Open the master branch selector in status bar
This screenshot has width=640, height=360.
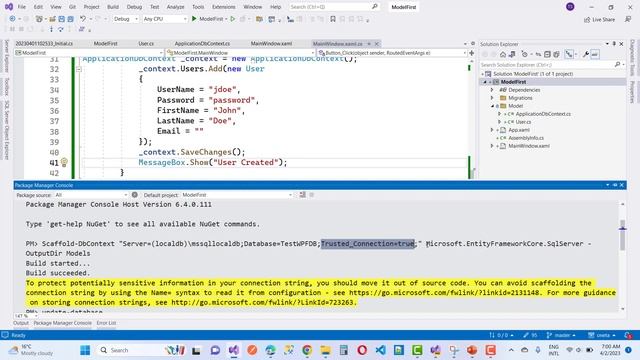(561, 335)
